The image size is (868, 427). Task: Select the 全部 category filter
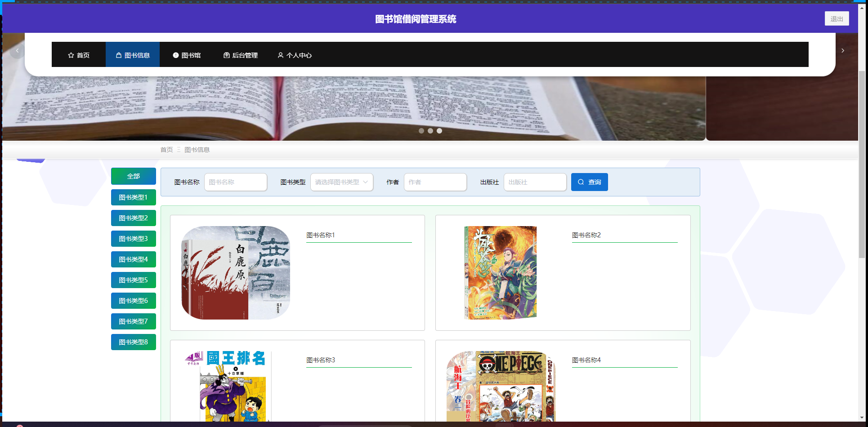tap(134, 176)
